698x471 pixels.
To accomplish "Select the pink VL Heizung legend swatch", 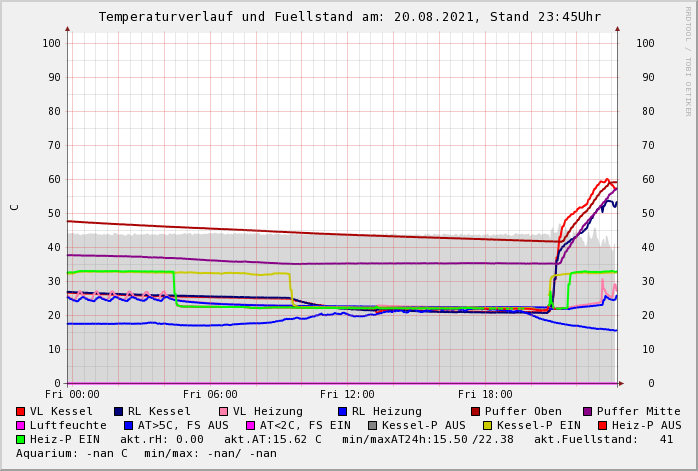I will pyautogui.click(x=223, y=411).
